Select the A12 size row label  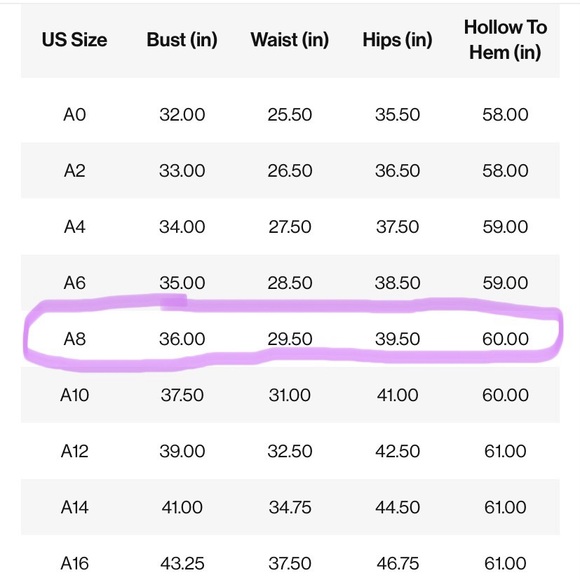tap(74, 451)
